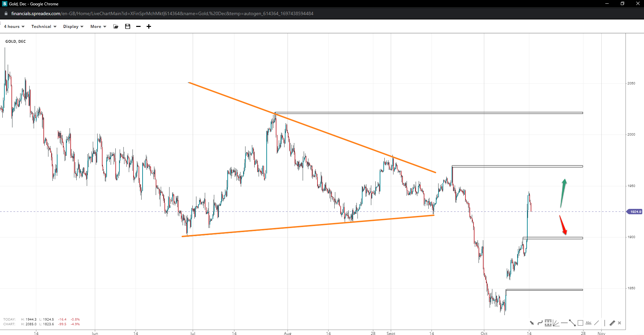Open the Display options dropdown

tap(73, 27)
